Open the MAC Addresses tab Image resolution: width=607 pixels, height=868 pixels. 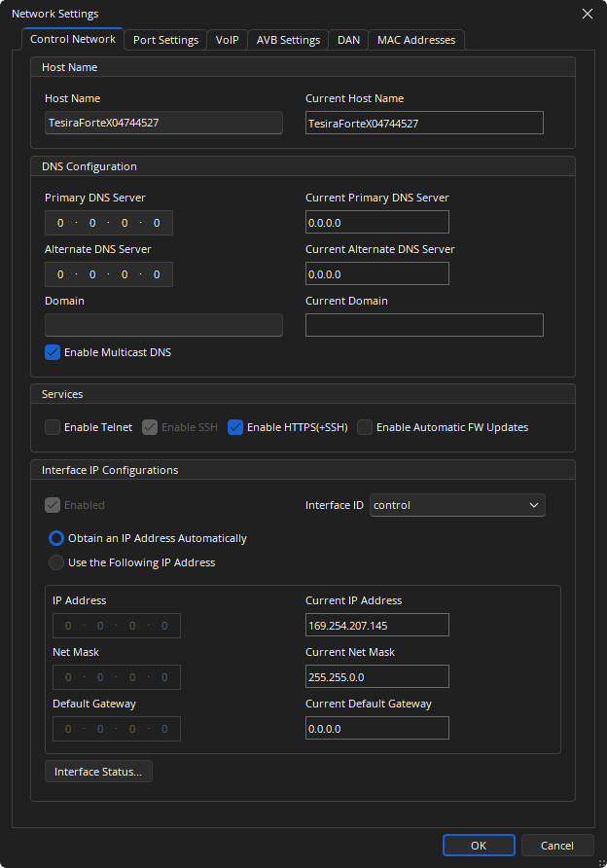click(416, 40)
